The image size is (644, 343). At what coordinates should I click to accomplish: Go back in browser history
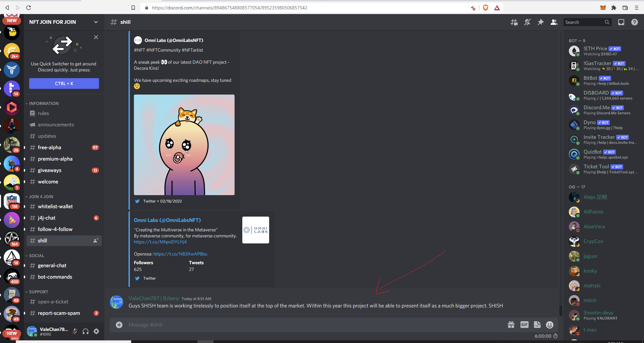click(7, 8)
